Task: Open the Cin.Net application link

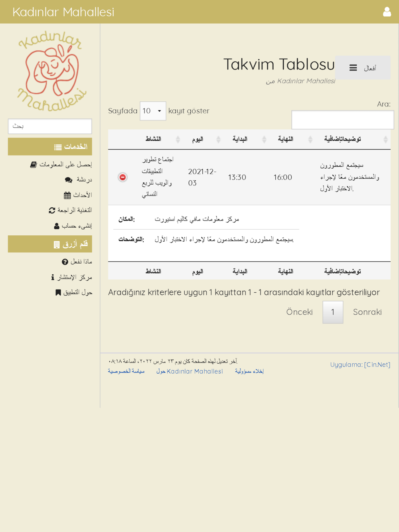Action: tap(377, 365)
